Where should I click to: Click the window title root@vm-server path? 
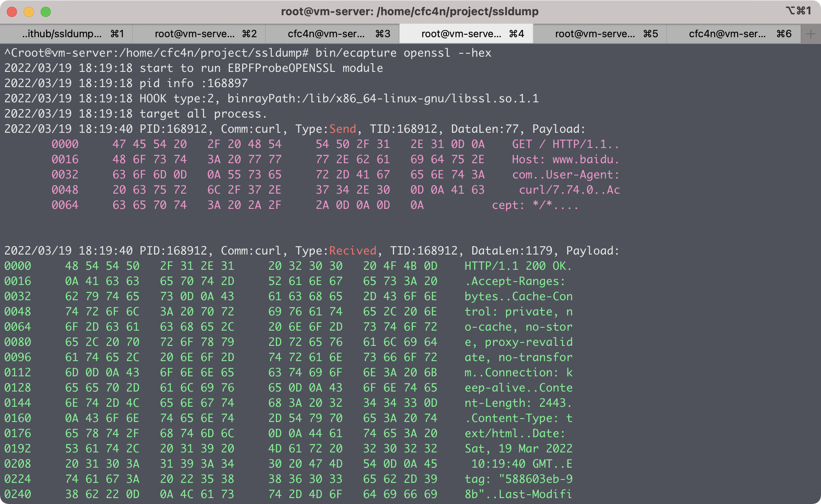pos(410,11)
